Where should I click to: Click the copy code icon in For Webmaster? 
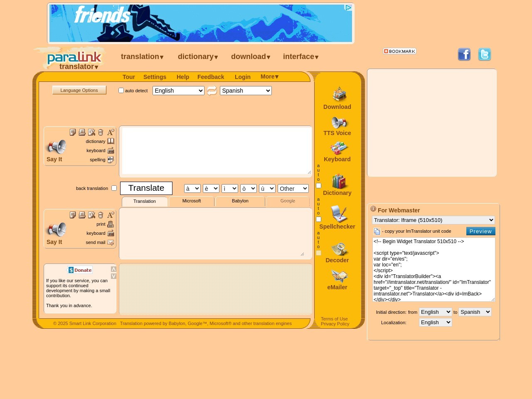pyautogui.click(x=377, y=232)
